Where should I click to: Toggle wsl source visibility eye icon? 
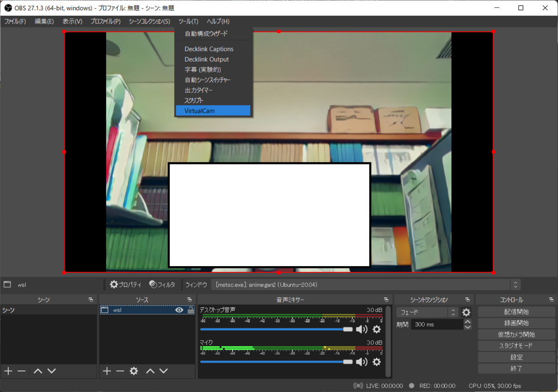[x=179, y=310]
